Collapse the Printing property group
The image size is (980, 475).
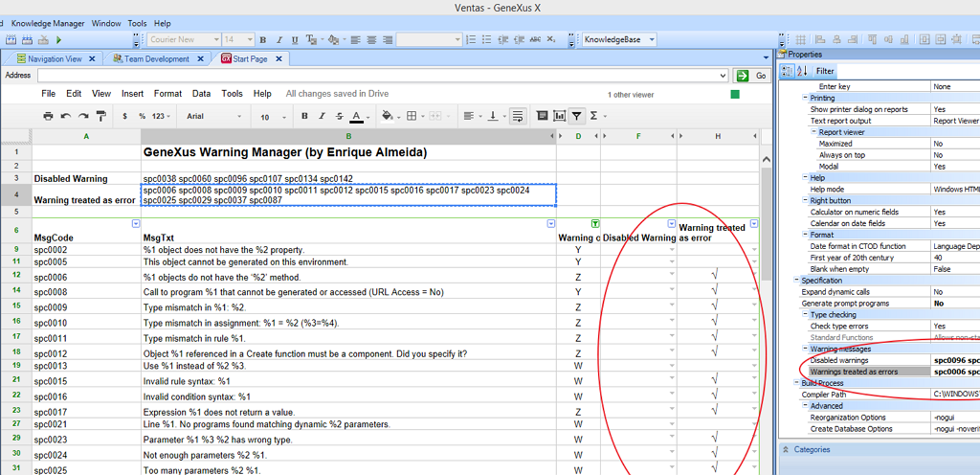pos(805,98)
